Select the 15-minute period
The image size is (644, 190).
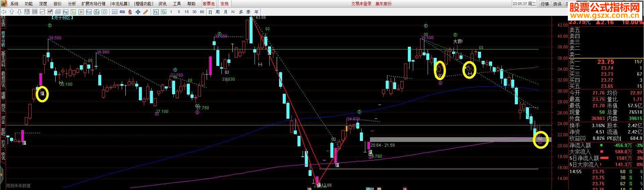(x=186, y=12)
